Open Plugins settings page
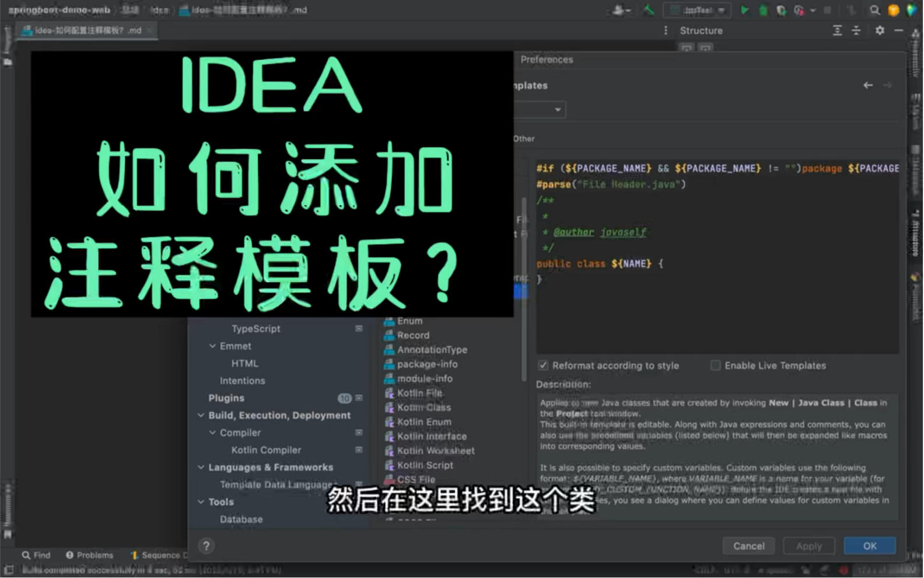 point(226,398)
